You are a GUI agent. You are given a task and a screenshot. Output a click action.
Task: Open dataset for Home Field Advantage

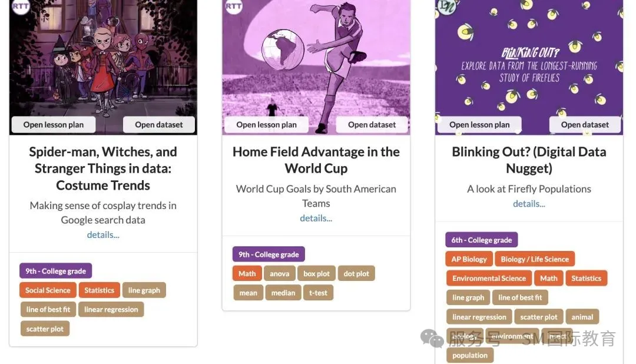click(372, 124)
